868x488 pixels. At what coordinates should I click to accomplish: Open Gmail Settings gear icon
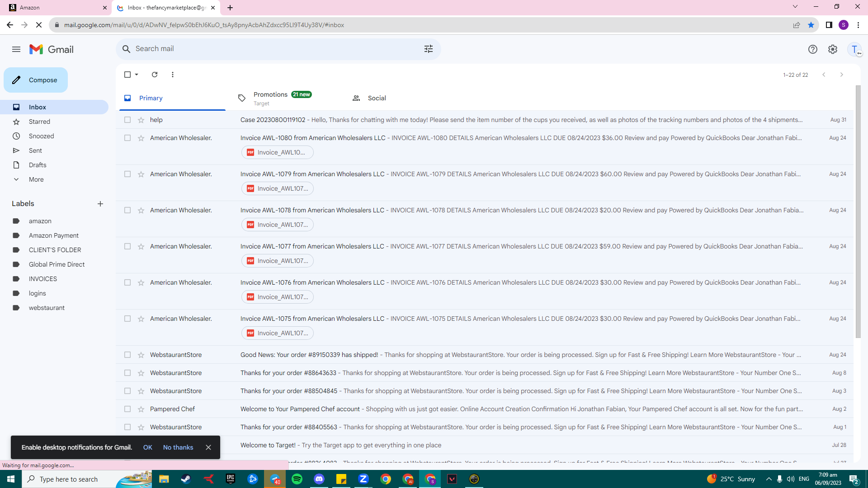click(x=833, y=49)
